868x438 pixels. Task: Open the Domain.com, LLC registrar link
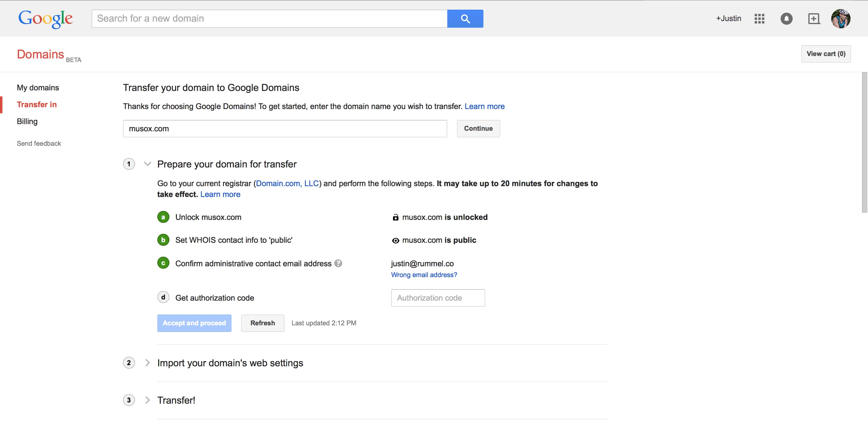[287, 183]
